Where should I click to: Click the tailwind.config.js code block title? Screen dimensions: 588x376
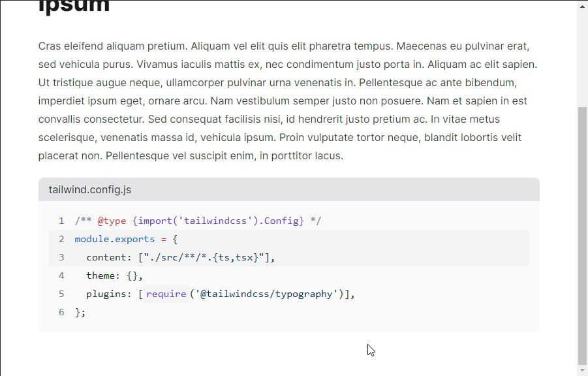pos(90,190)
